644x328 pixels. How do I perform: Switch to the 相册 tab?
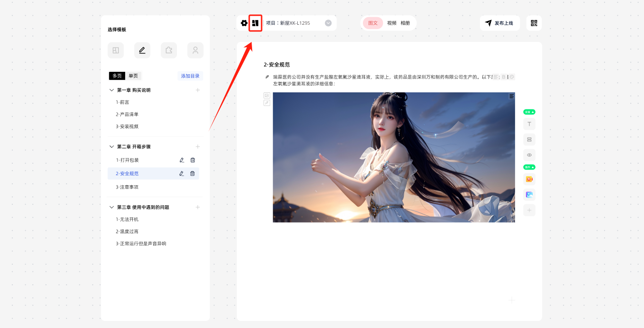[405, 23]
